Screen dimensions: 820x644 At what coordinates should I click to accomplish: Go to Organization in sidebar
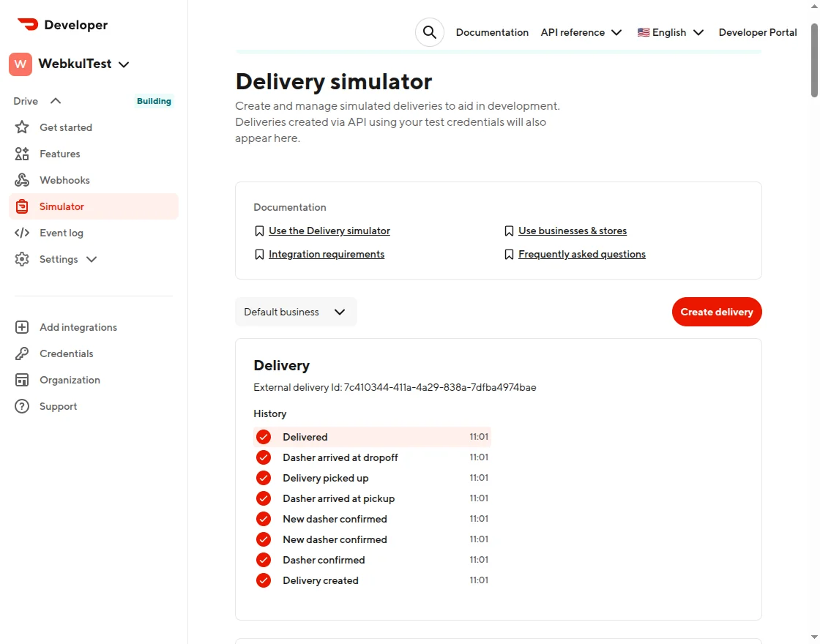[70, 380]
